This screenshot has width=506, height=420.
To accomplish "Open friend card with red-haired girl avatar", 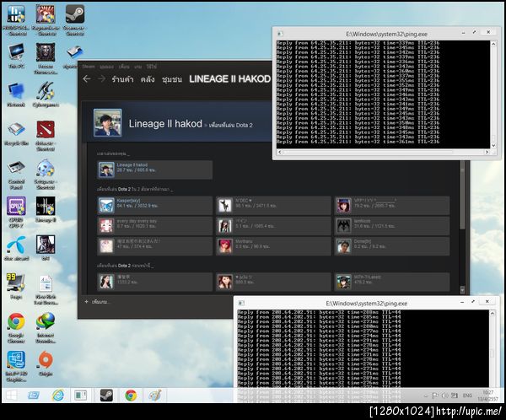I will tap(273, 246).
